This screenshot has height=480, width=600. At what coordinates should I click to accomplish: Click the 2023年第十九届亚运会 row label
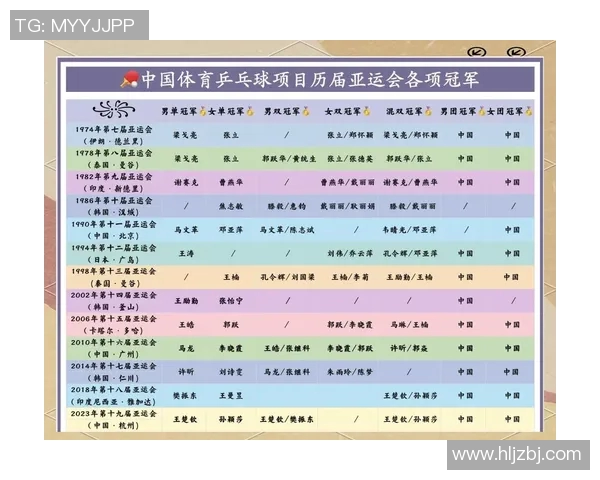114,414
